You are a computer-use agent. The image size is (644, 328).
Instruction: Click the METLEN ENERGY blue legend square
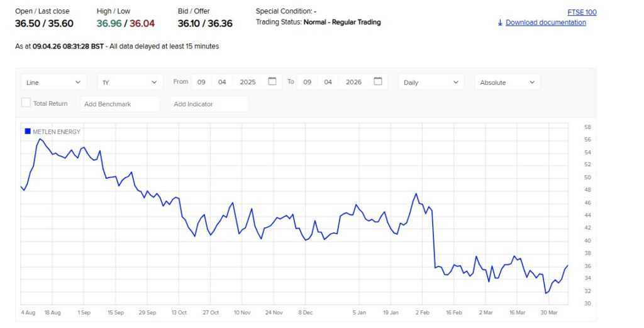[27, 132]
